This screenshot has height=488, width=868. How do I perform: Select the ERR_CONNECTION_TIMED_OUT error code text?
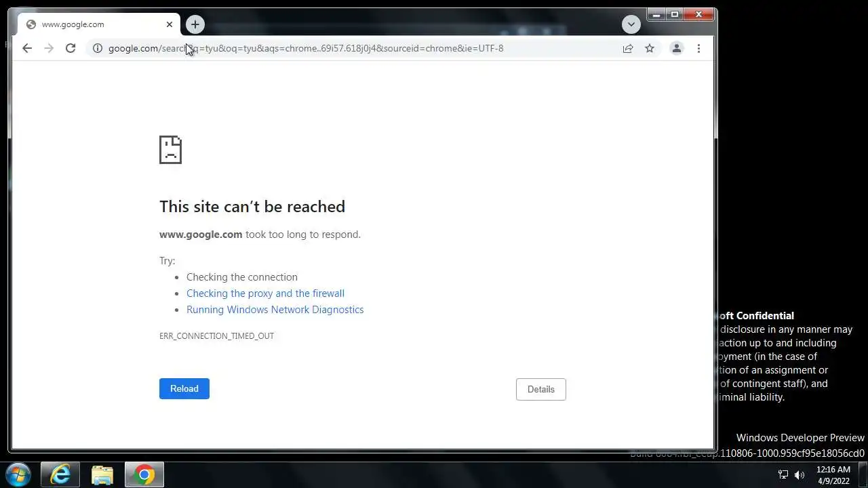tap(216, 336)
